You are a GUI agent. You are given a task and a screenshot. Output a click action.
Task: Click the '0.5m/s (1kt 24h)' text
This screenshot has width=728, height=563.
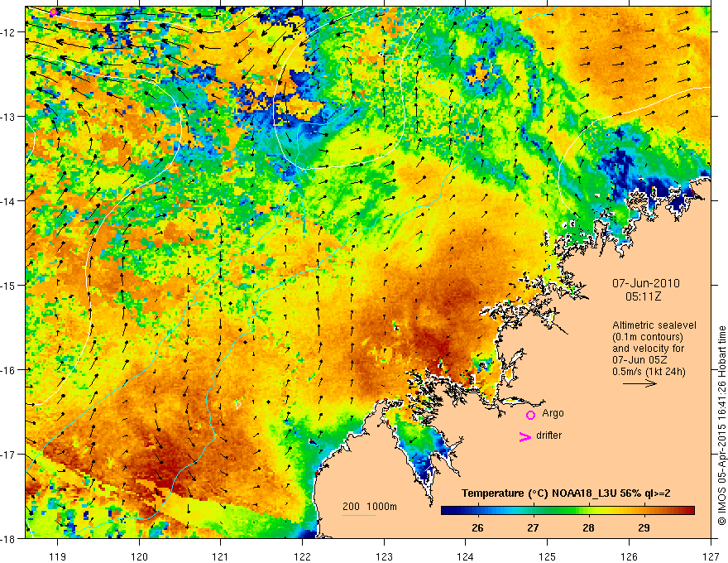pyautogui.click(x=649, y=372)
